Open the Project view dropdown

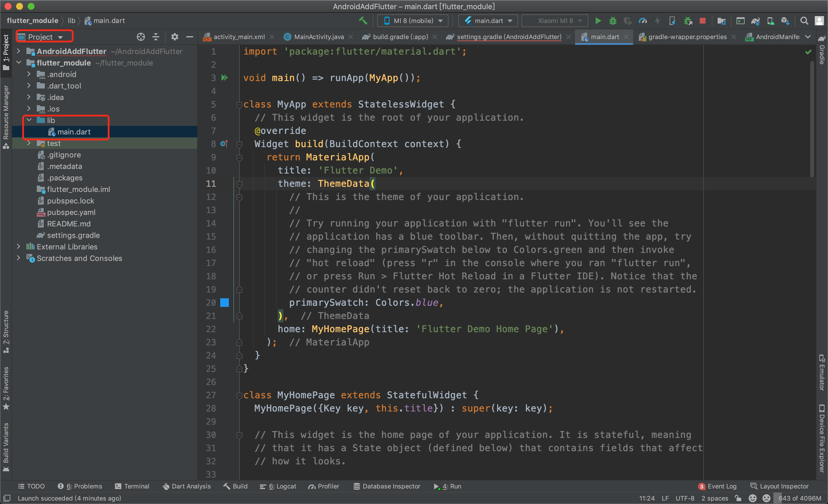(44, 37)
